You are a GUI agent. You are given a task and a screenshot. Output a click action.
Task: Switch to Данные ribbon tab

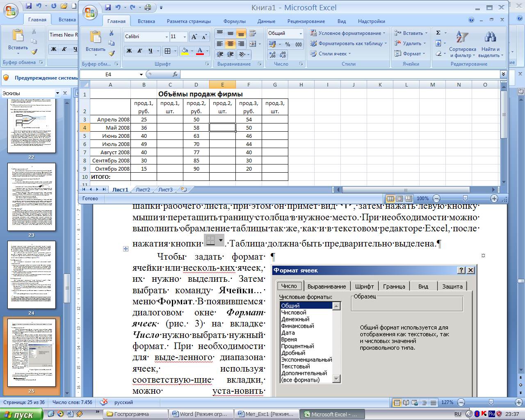(x=266, y=21)
